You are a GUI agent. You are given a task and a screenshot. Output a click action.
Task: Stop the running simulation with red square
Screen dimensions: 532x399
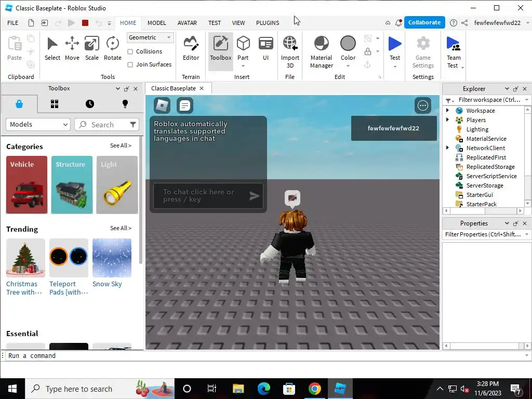[x=85, y=23]
